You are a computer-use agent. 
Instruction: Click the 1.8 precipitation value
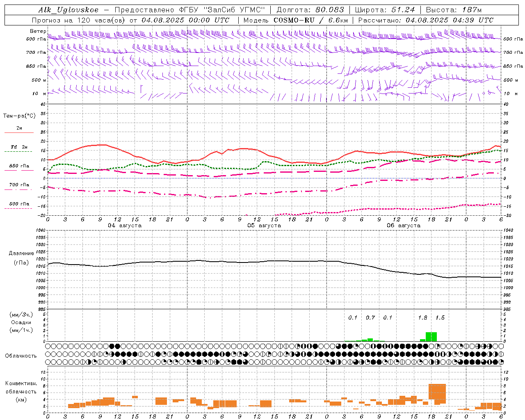point(422,317)
